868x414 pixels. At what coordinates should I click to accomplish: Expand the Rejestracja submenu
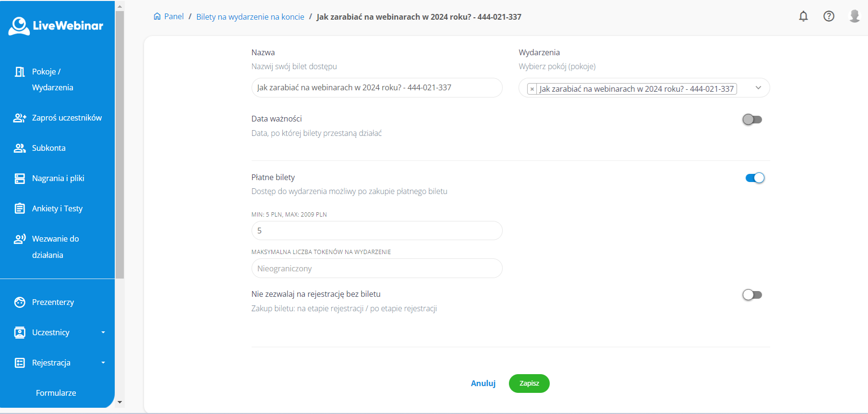click(103, 363)
